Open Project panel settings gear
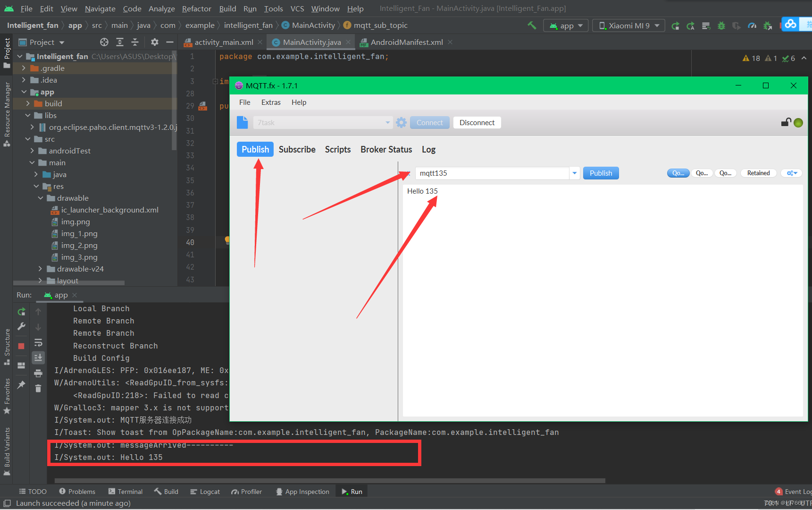Image resolution: width=812 pixels, height=510 pixels. pos(154,42)
